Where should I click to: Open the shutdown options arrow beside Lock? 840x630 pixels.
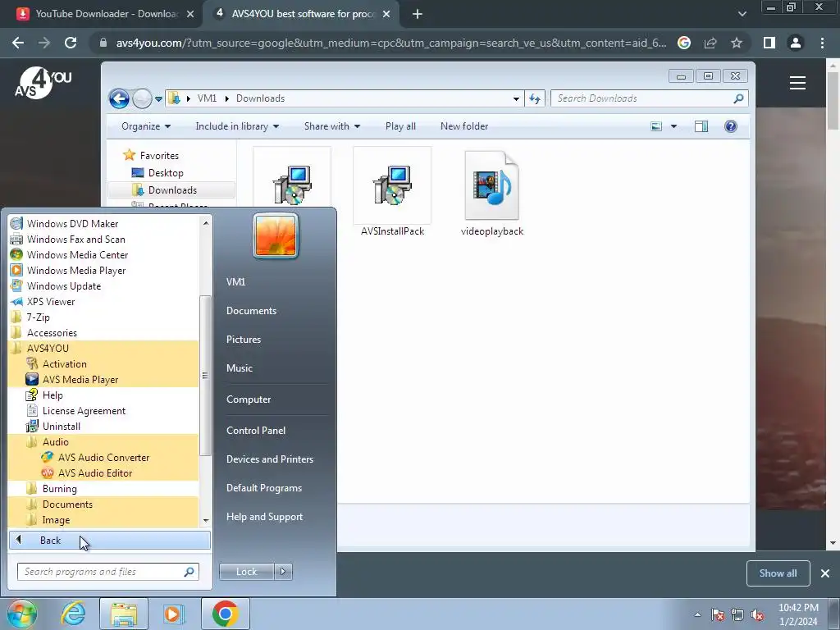[x=283, y=572]
